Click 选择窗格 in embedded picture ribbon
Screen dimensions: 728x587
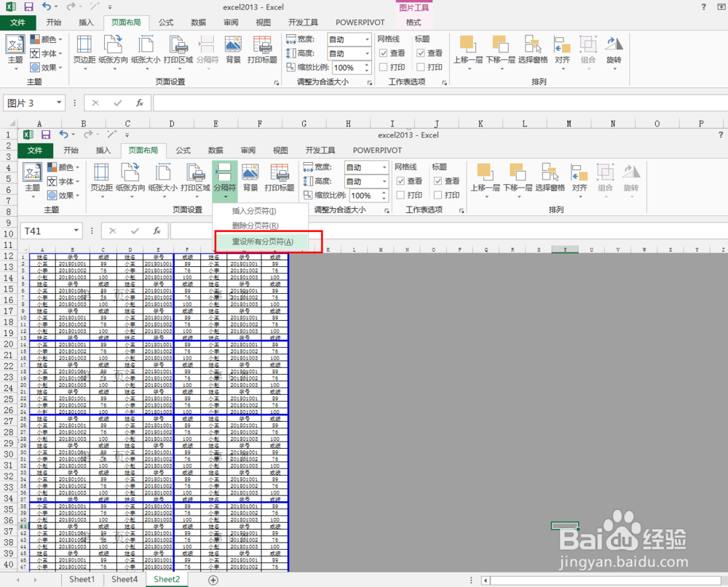pos(550,178)
